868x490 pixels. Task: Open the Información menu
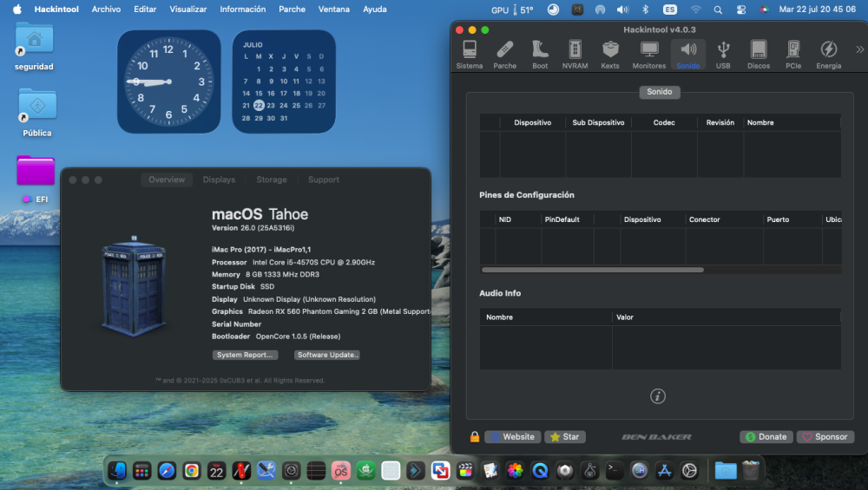coord(242,10)
